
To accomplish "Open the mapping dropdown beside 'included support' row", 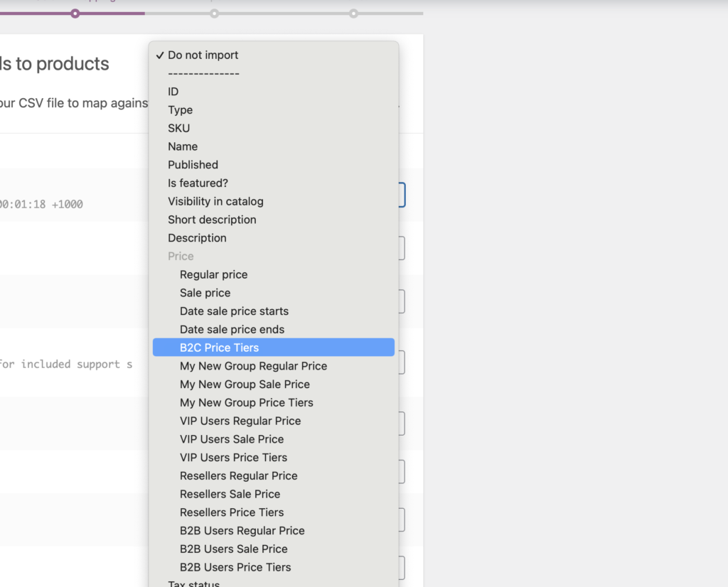I will [402, 362].
